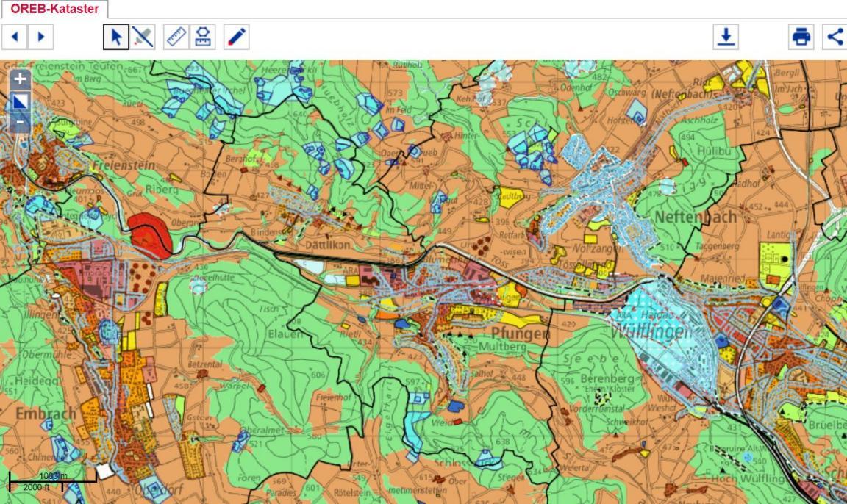Screen dimensions: 847x504
Task: Switch to the OREB-Kataster tab
Action: point(54,9)
